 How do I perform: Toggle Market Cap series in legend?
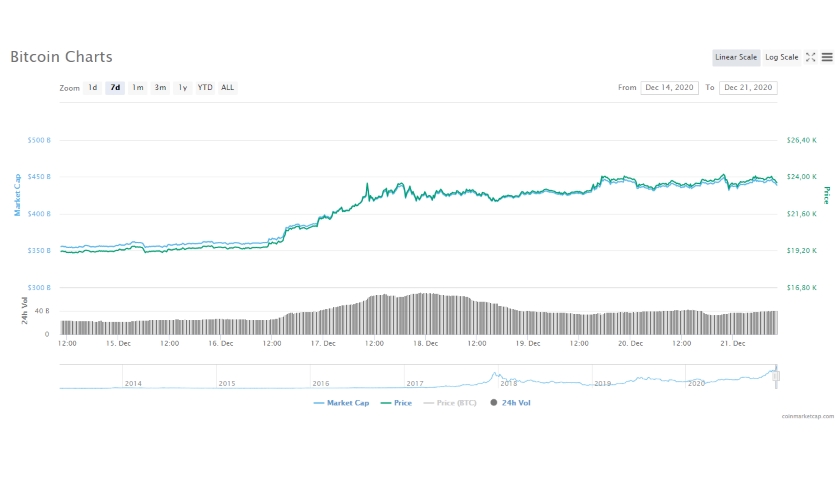[341, 403]
